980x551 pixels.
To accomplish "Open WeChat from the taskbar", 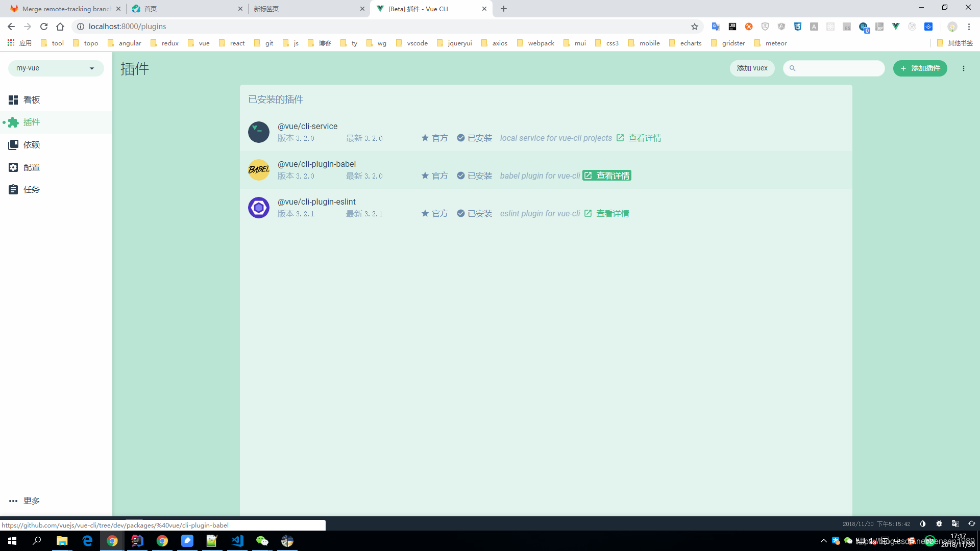I will (262, 541).
